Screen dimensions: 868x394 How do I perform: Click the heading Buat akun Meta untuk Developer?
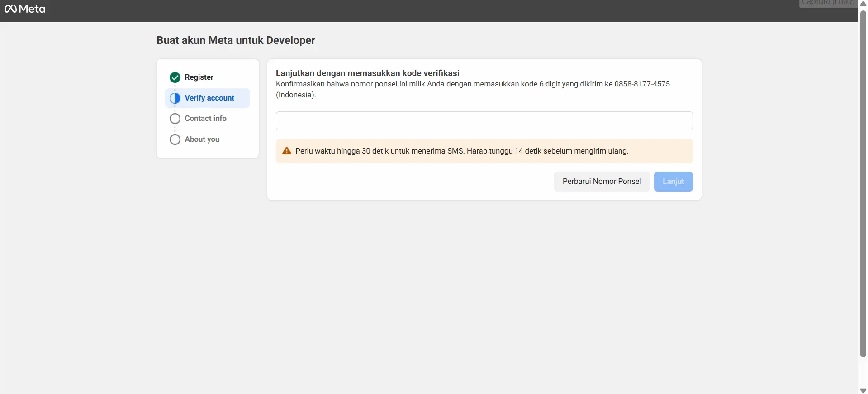tap(236, 40)
